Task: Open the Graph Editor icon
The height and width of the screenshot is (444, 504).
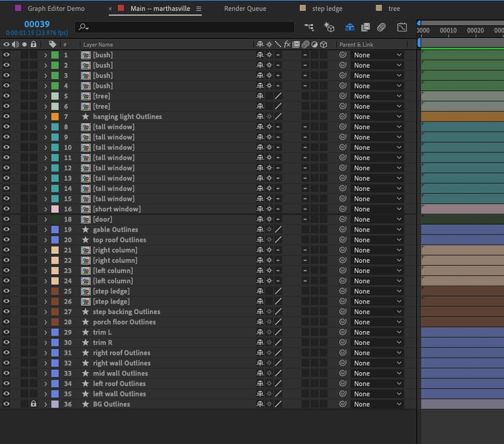Action: click(402, 27)
